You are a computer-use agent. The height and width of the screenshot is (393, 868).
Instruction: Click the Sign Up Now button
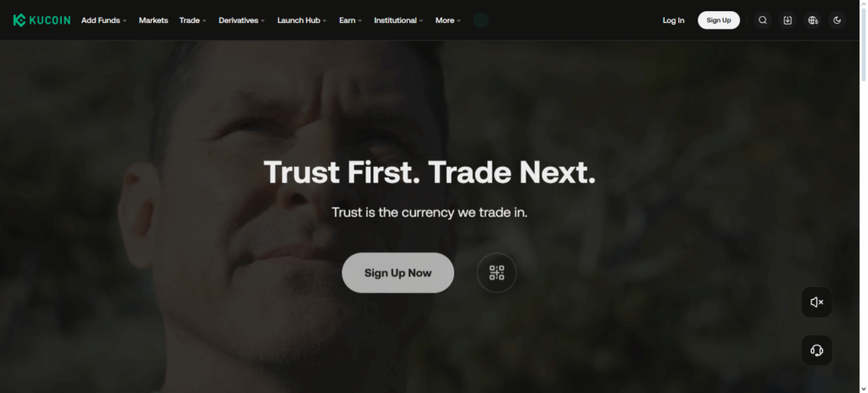click(398, 273)
